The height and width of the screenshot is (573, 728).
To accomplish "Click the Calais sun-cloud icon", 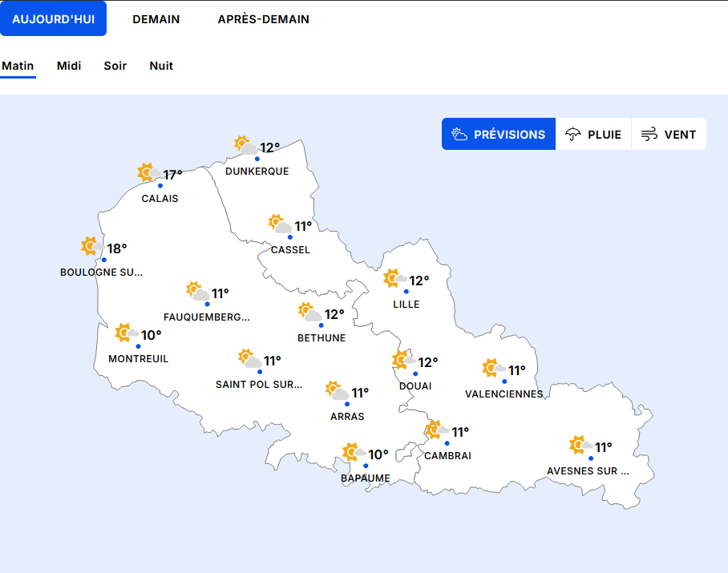I will click(x=149, y=172).
